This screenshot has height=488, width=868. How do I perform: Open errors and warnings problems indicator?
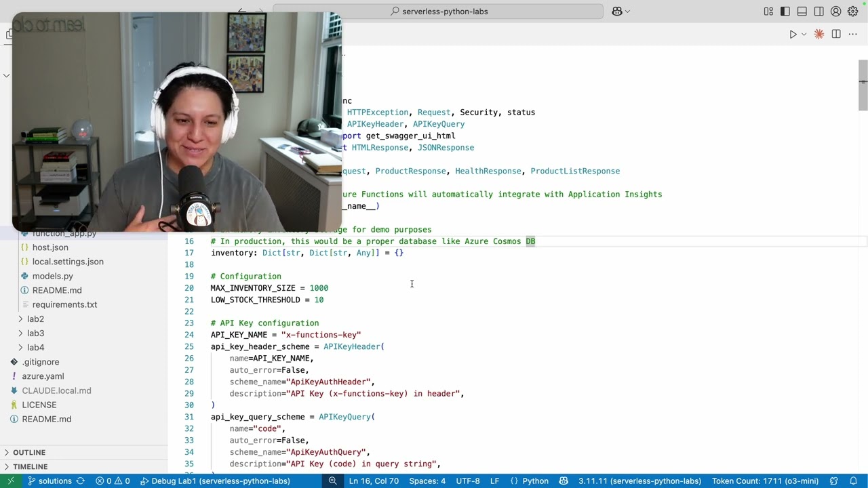113,481
